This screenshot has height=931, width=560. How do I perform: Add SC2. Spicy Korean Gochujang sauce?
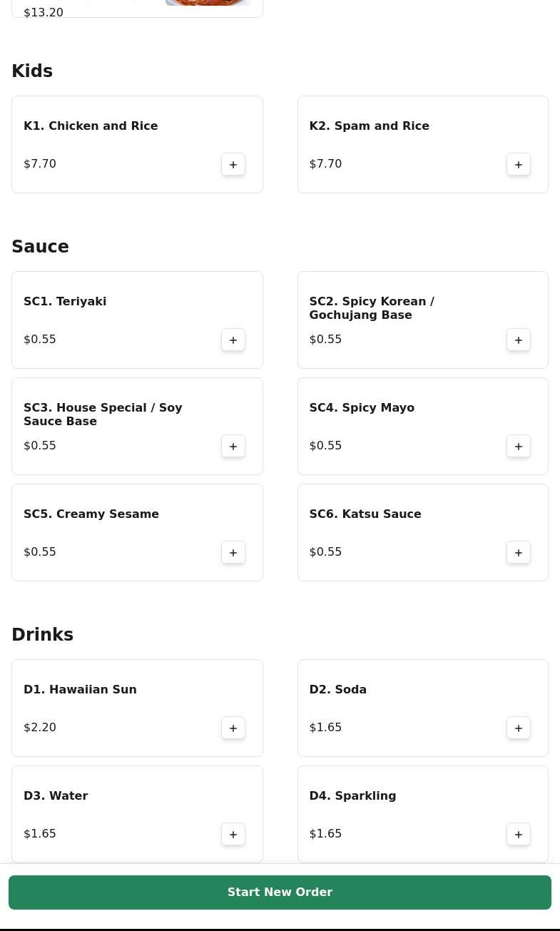[x=519, y=340]
